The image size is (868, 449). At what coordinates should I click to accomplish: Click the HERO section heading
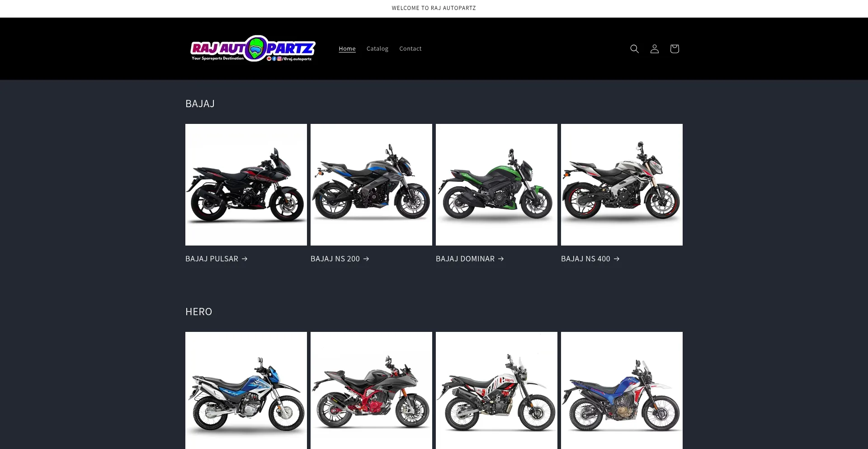tap(198, 312)
